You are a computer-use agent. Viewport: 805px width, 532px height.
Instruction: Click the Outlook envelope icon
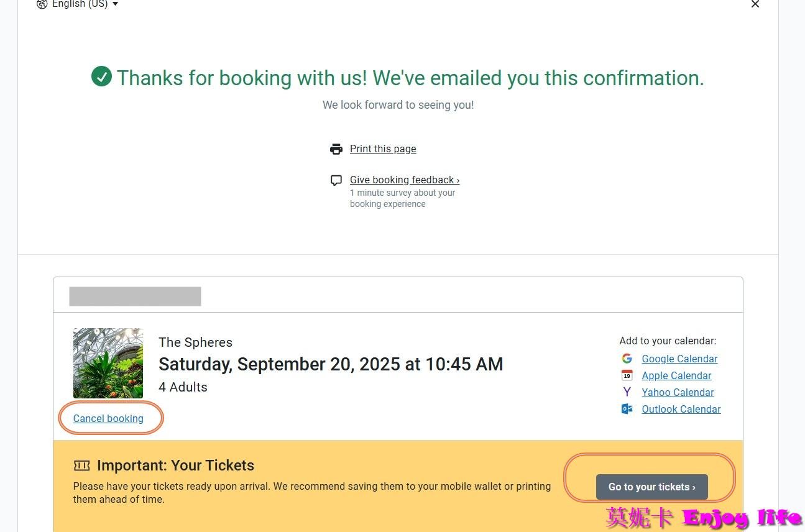(x=627, y=409)
